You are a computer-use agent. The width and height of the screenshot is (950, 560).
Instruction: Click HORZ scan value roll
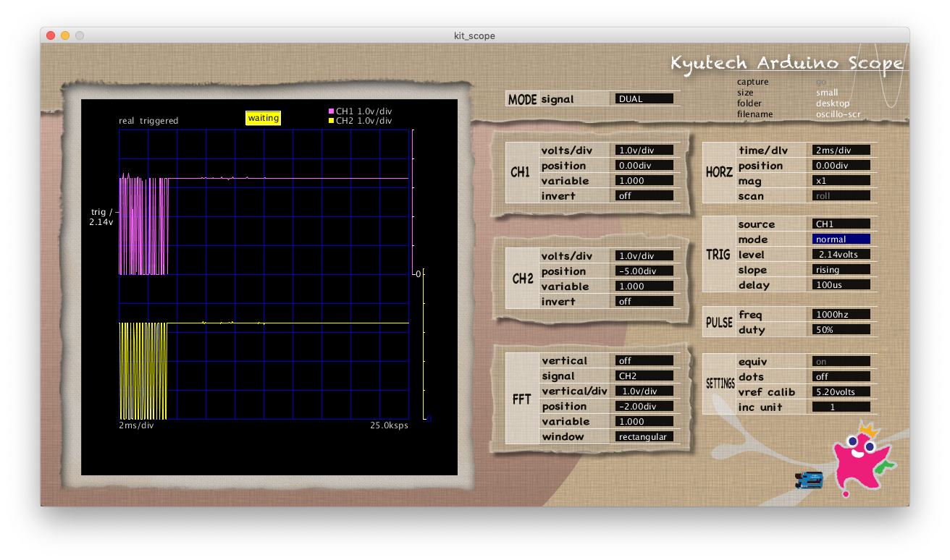point(841,196)
